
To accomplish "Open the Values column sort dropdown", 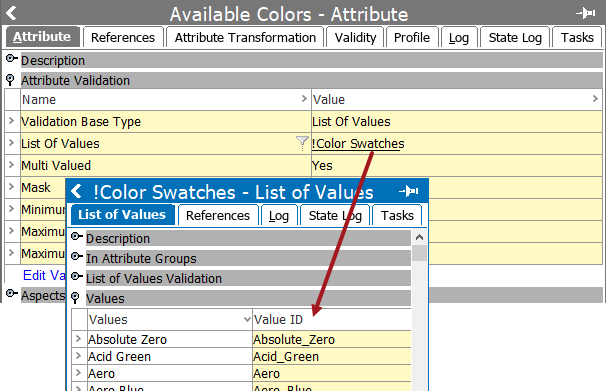I will [247, 320].
